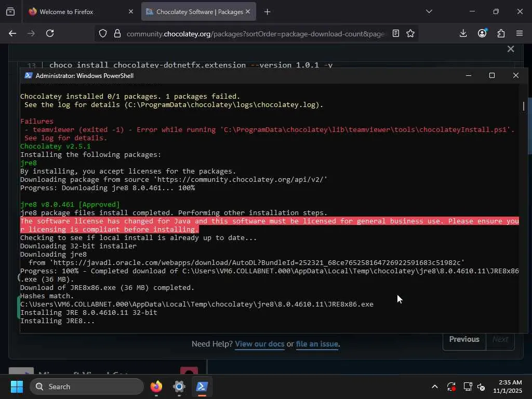Open a new tab with plus button
532x399 pixels.
point(268,12)
